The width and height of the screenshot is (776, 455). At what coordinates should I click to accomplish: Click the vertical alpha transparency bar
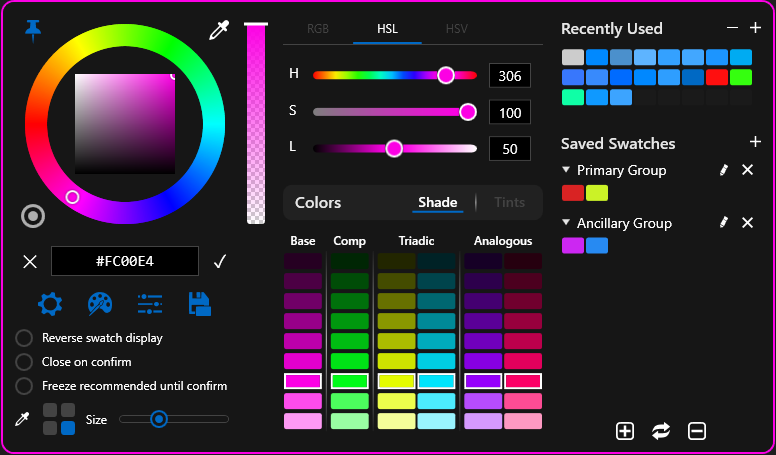[x=256, y=124]
